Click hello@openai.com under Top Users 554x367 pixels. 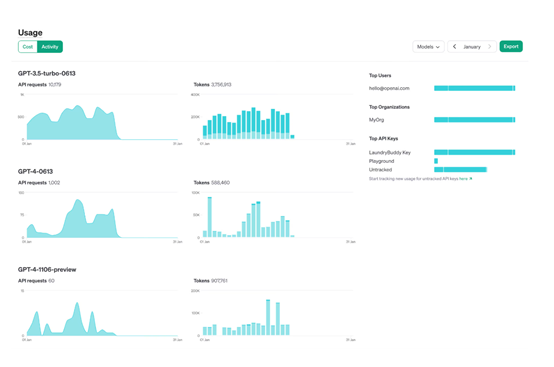(x=389, y=88)
